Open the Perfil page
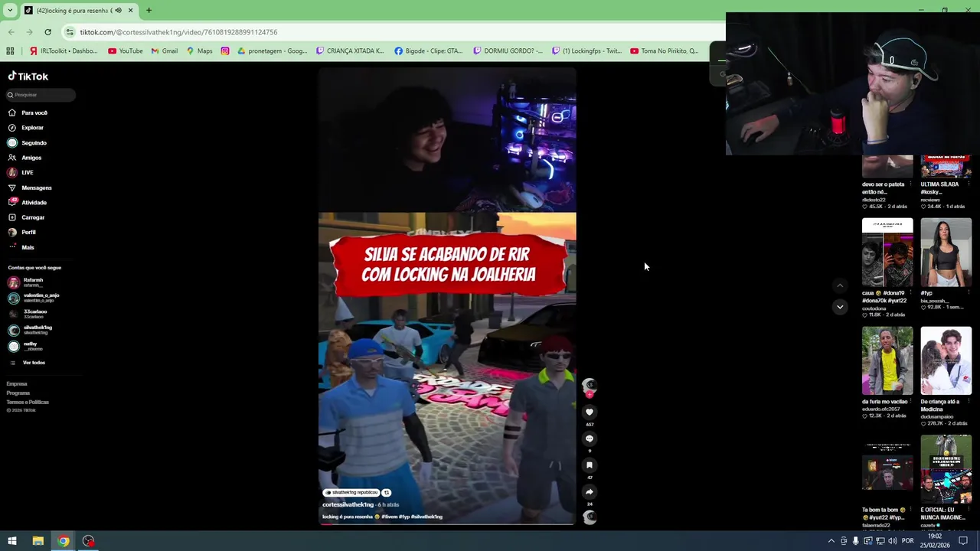This screenshot has height=551, width=980. pyautogui.click(x=22, y=232)
